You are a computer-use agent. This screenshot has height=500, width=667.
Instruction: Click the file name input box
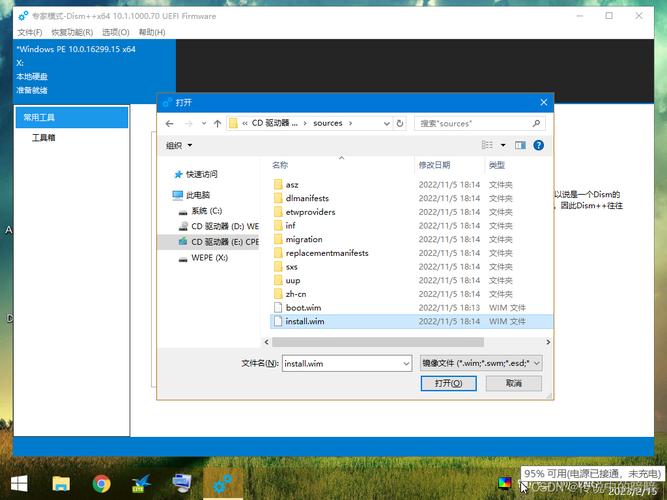[x=342, y=363]
